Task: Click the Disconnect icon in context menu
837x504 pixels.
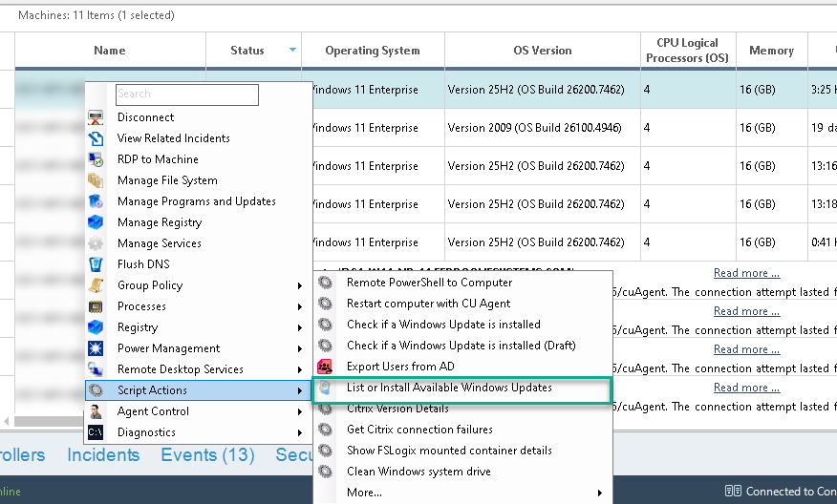Action: point(96,117)
